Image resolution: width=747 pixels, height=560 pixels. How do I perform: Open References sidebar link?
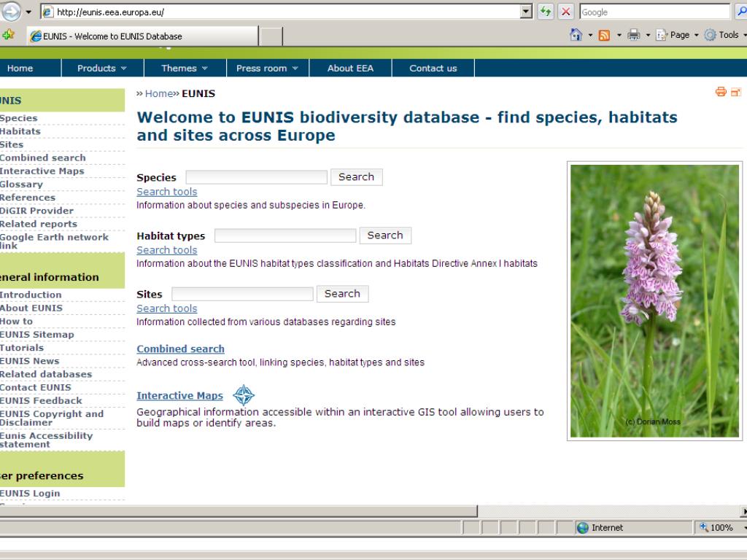coord(28,198)
